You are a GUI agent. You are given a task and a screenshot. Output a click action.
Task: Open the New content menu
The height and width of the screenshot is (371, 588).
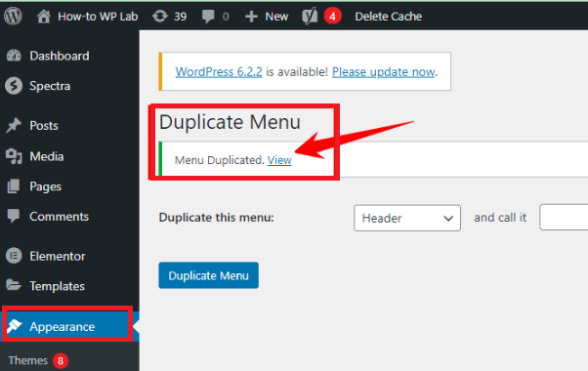coord(276,17)
